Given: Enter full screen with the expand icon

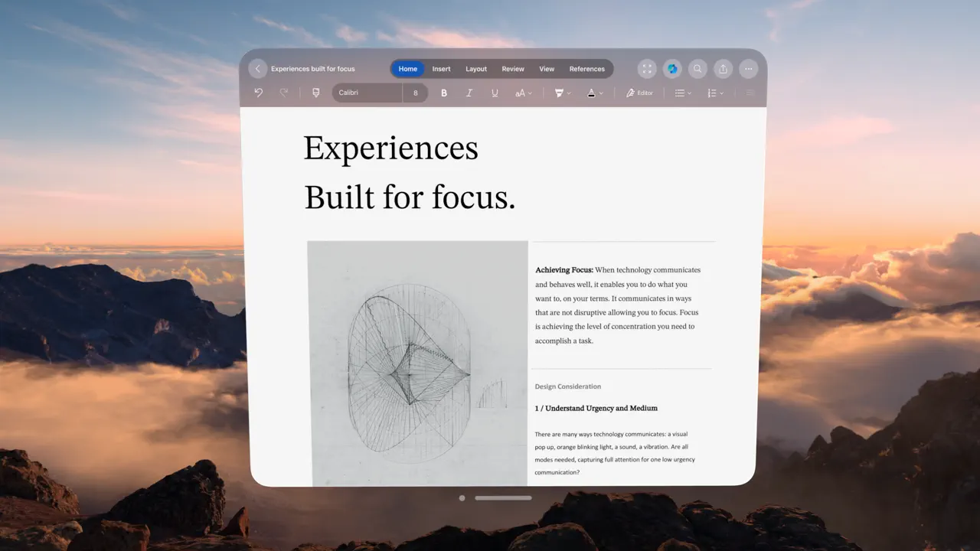Looking at the screenshot, I should 647,69.
